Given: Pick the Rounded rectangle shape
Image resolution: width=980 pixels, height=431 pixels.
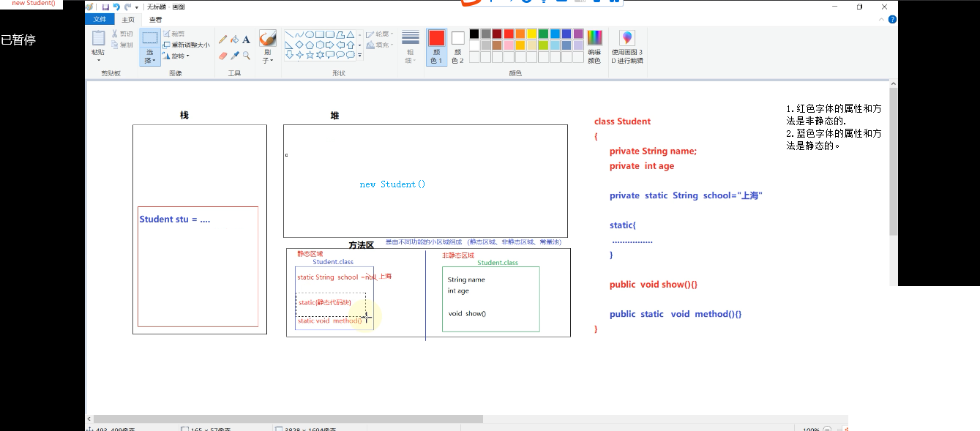Looking at the screenshot, I should [x=330, y=34].
